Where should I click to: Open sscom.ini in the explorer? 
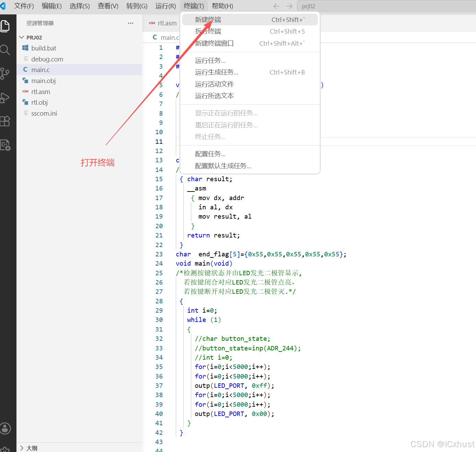coord(79,113)
